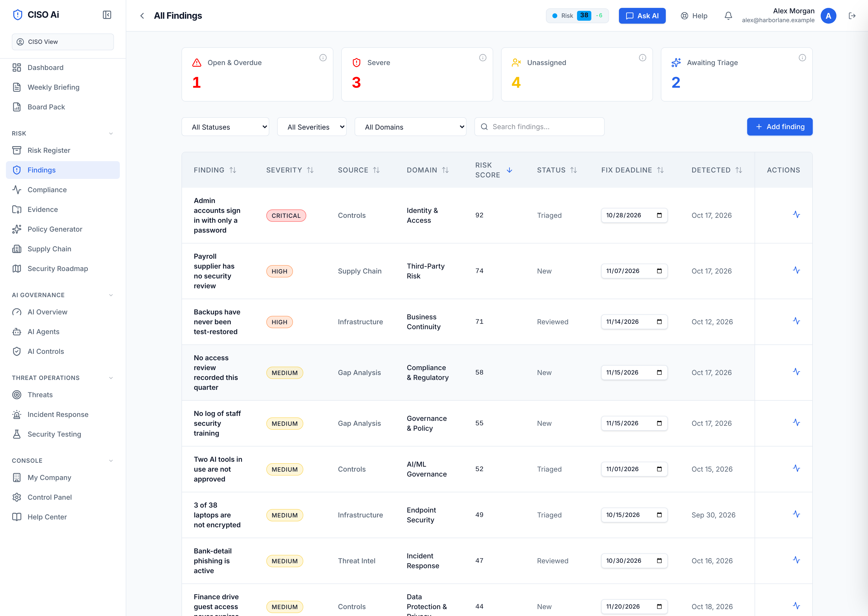Image resolution: width=868 pixels, height=616 pixels.
Task: Open the All Statuses filter dropdown
Action: tap(225, 127)
